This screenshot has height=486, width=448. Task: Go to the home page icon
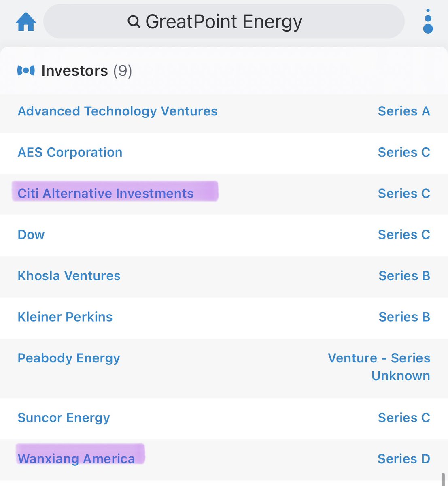[x=26, y=22]
